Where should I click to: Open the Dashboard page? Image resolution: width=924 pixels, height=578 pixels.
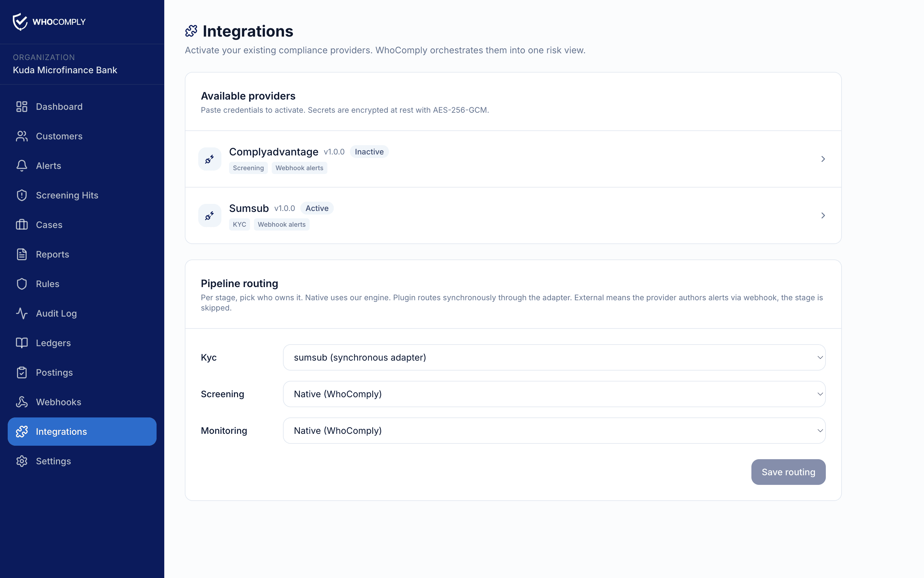pyautogui.click(x=82, y=107)
